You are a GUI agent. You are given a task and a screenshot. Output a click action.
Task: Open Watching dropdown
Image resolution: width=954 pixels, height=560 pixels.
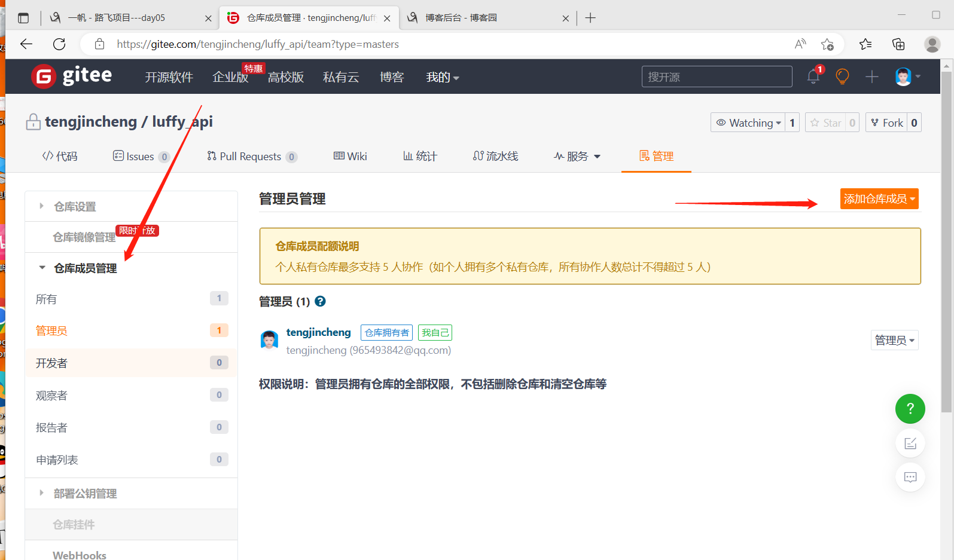748,123
